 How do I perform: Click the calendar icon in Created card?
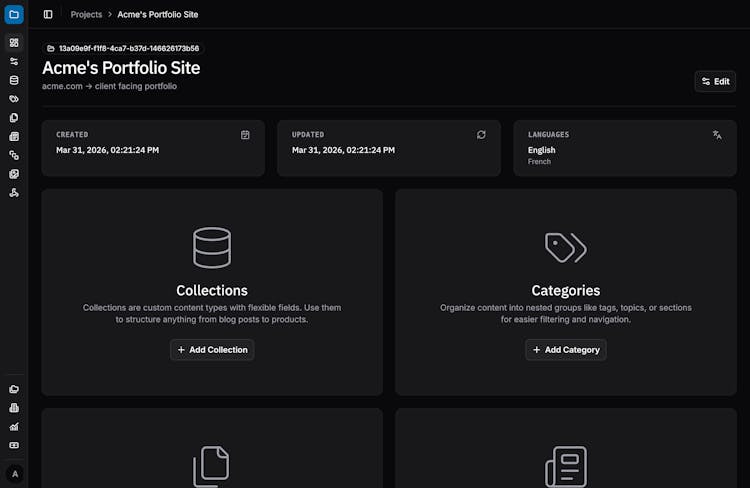pos(245,134)
